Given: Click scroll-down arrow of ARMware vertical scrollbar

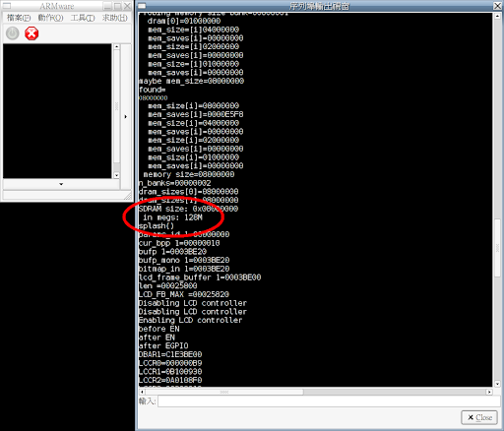Looking at the screenshot, I should (x=116, y=175).
